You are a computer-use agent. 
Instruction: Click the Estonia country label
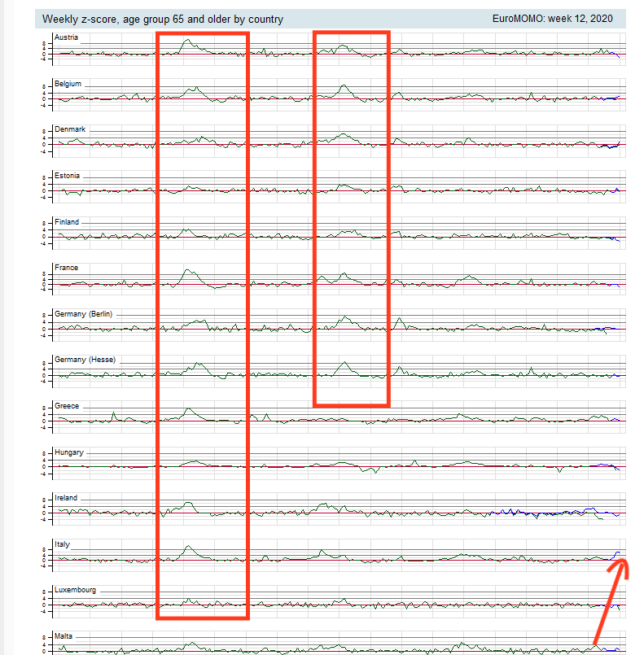(68, 176)
